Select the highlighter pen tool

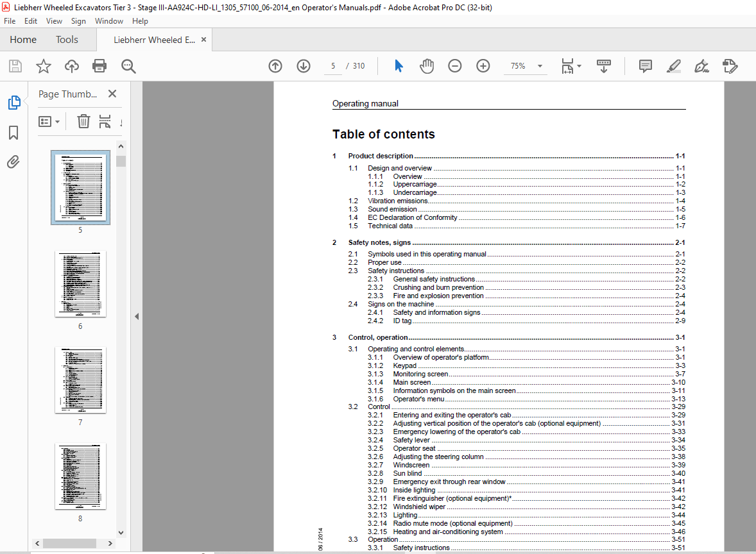click(674, 66)
